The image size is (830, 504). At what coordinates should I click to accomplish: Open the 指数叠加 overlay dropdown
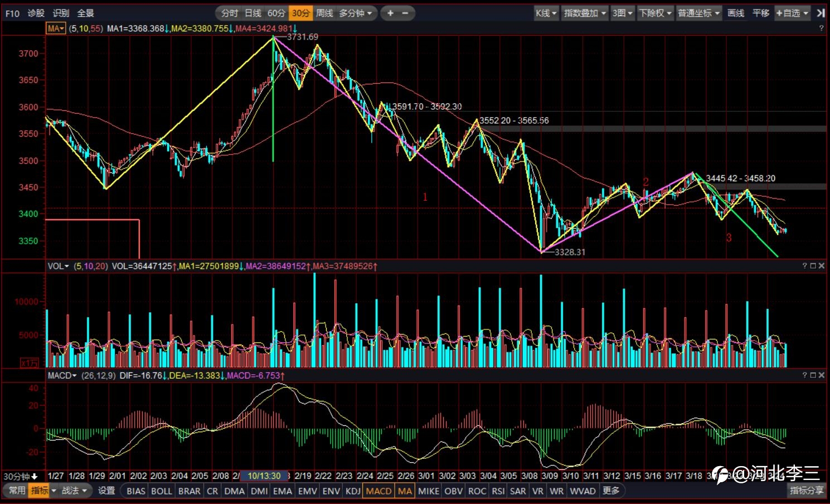click(585, 13)
